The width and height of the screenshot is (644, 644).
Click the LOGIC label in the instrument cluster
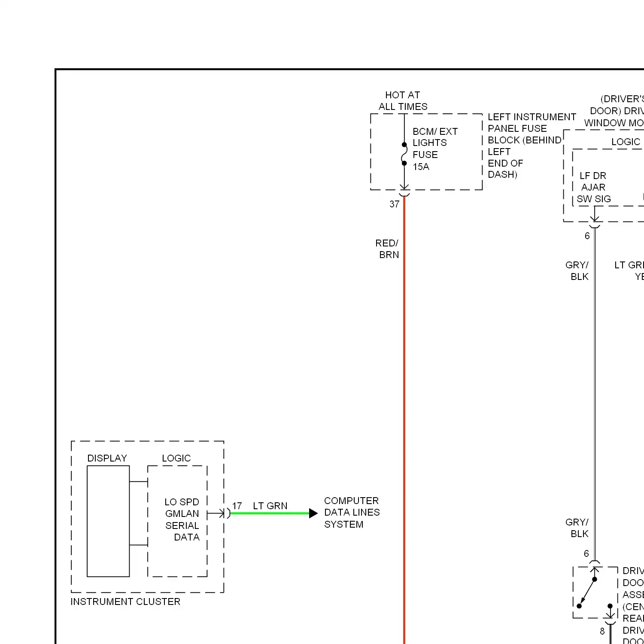(x=176, y=459)
